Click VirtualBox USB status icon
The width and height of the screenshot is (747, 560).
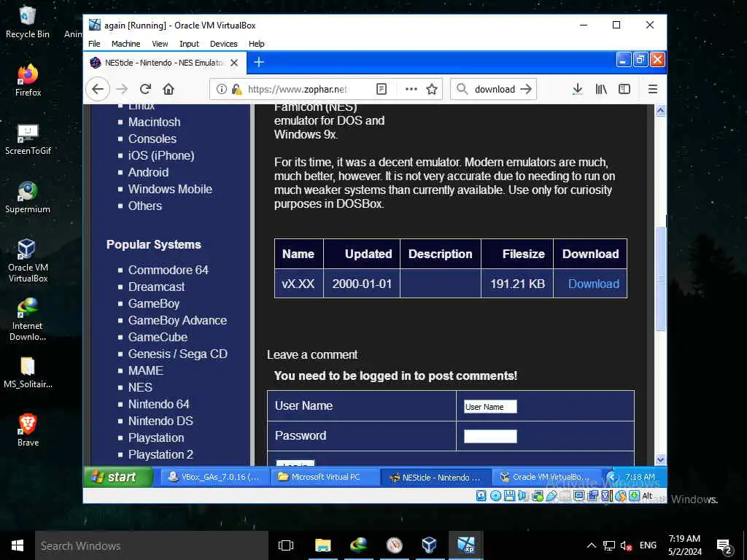tap(551, 496)
